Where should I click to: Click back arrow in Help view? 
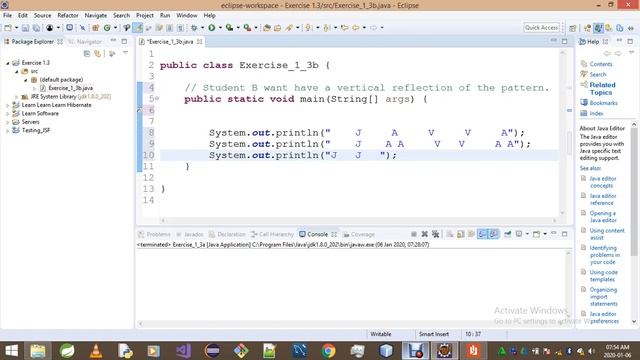tap(607, 53)
